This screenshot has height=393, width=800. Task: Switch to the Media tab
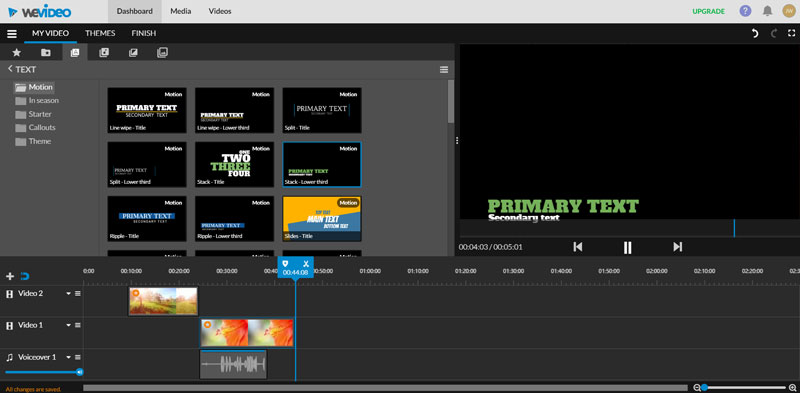pos(181,11)
